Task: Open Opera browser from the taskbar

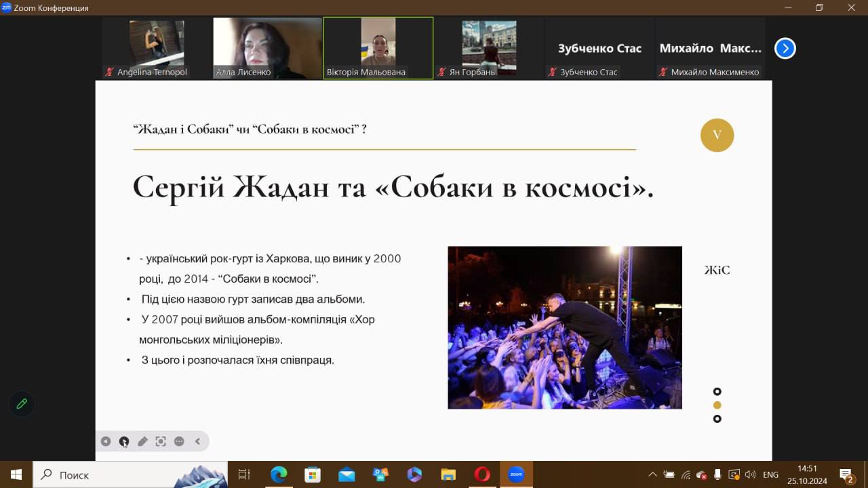Action: pyautogui.click(x=482, y=474)
